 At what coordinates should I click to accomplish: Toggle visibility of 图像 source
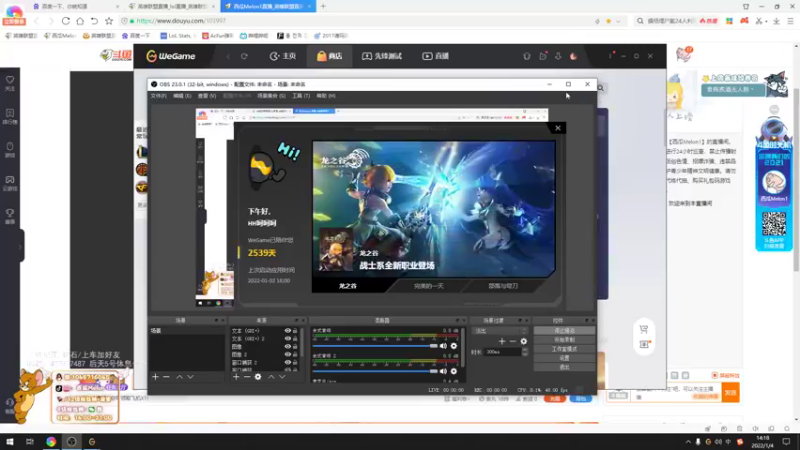288,346
